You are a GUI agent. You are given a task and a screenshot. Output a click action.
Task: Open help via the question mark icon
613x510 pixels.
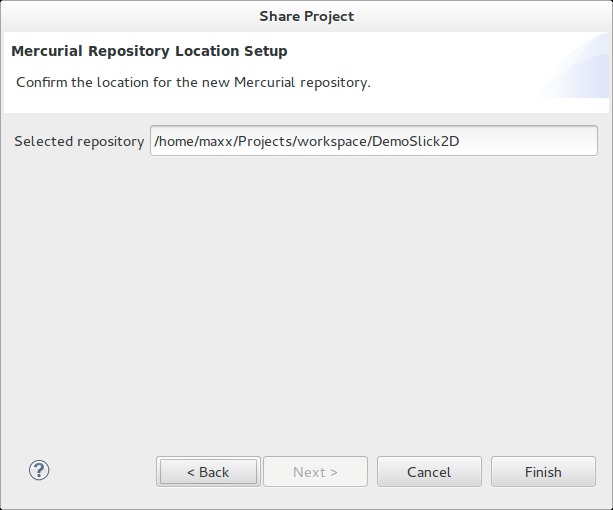coord(40,471)
